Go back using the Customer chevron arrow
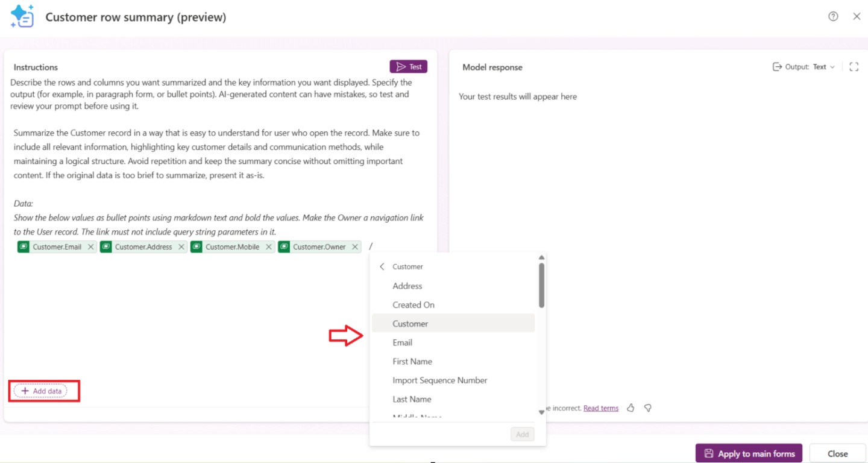Viewport: 868px width, 463px height. click(x=382, y=266)
